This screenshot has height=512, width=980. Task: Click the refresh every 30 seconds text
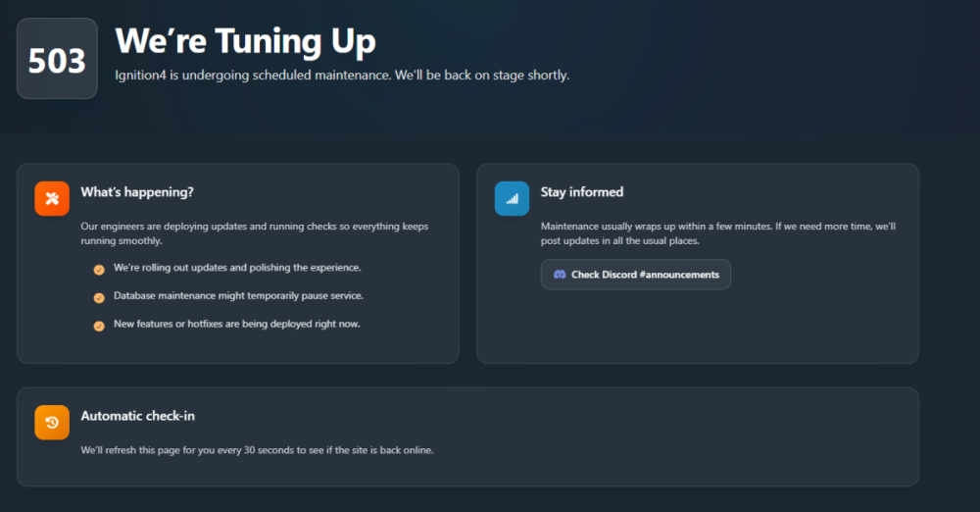[x=257, y=450]
